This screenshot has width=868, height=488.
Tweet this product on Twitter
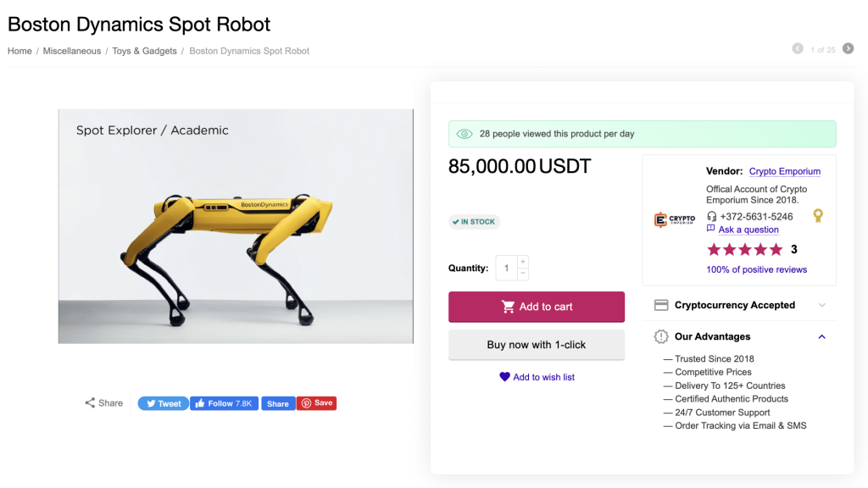(x=163, y=403)
